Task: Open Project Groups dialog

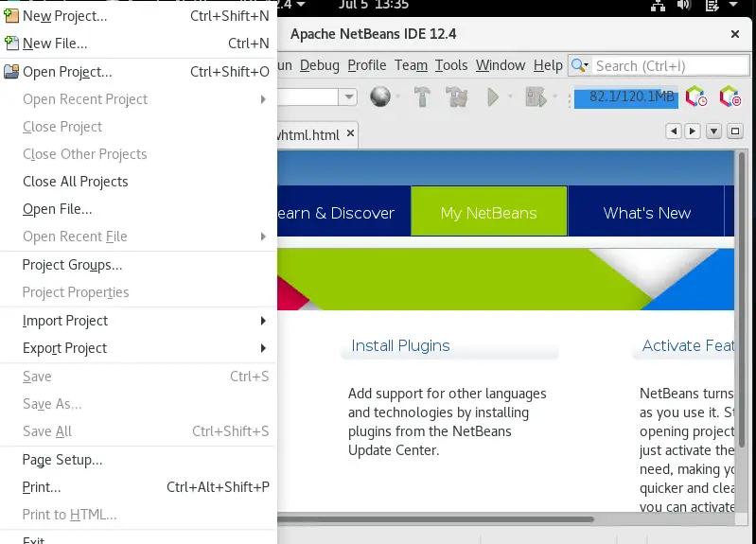Action: 138,265
